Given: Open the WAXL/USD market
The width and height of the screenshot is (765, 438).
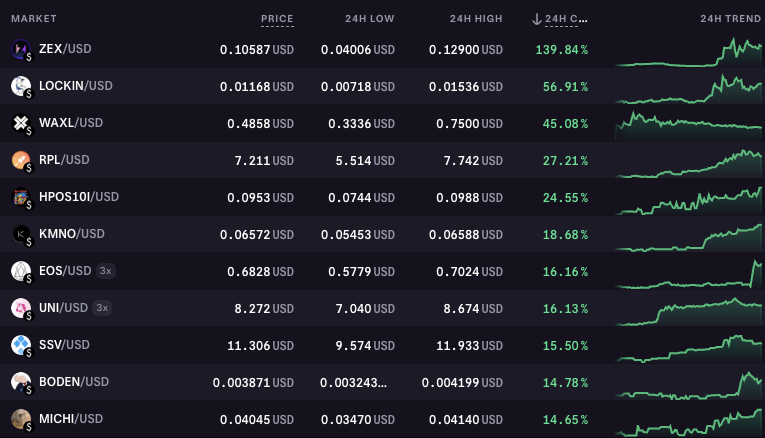Looking at the screenshot, I should [x=71, y=123].
